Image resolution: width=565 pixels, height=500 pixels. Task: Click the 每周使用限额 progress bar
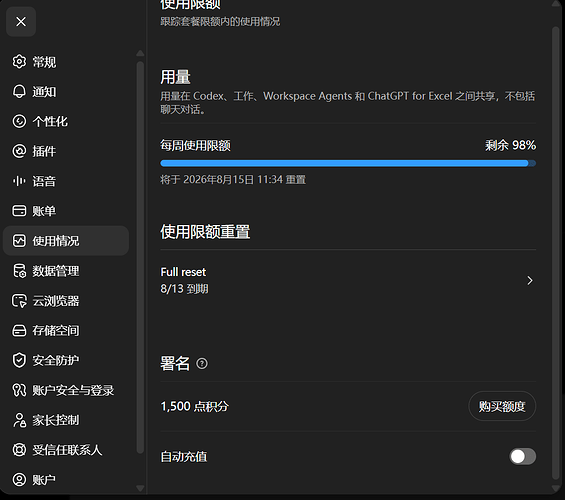click(x=348, y=163)
